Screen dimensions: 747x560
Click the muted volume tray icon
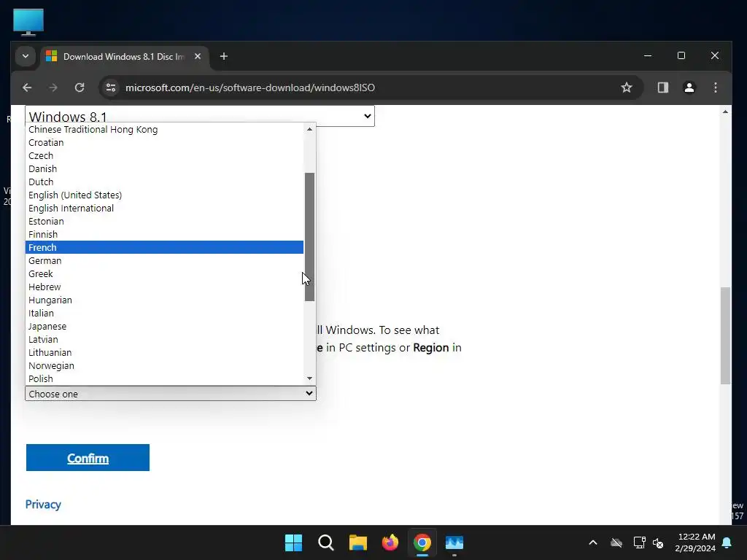pyautogui.click(x=658, y=542)
